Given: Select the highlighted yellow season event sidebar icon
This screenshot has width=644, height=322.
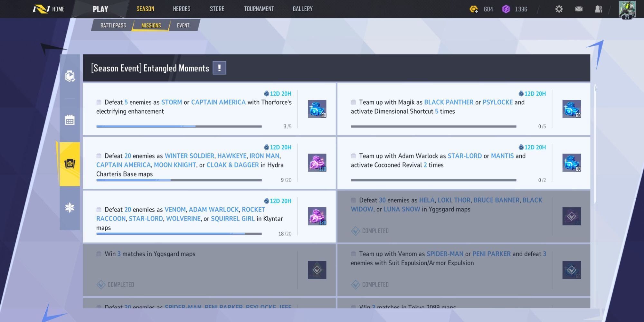Looking at the screenshot, I should (70, 164).
